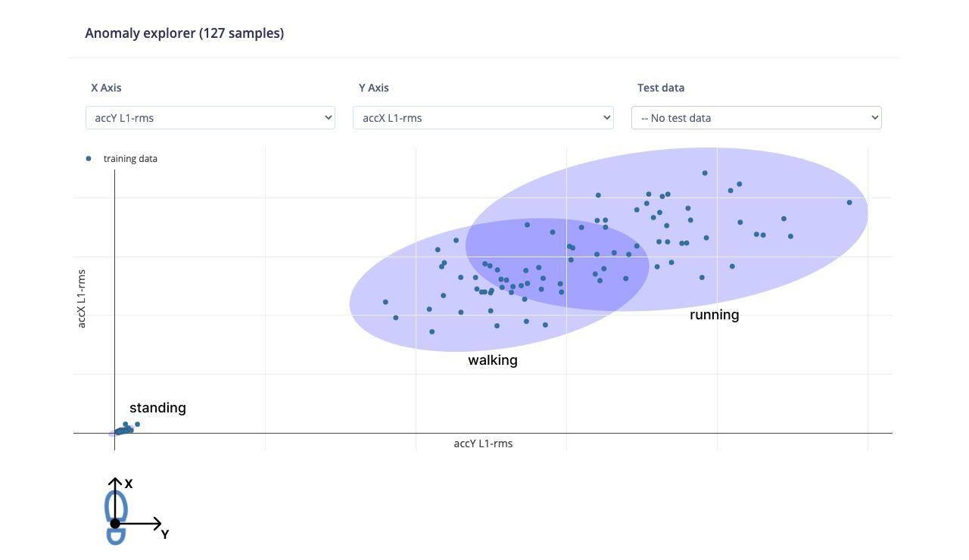Image resolution: width=969 pixels, height=560 pixels.
Task: Select the running cluster label
Action: click(x=715, y=315)
